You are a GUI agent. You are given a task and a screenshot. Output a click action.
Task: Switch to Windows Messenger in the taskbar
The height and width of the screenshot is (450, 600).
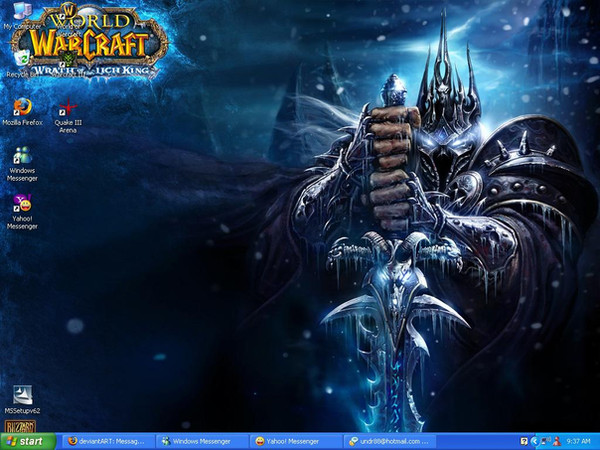202,441
